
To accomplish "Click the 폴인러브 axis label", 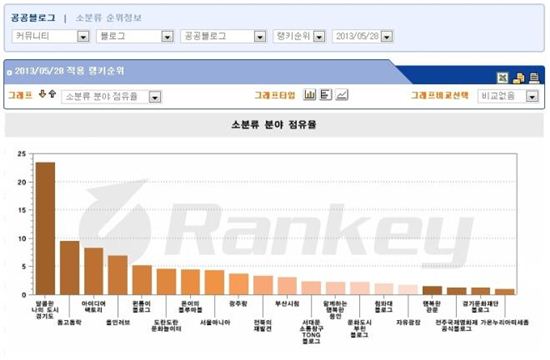I will (x=118, y=322).
